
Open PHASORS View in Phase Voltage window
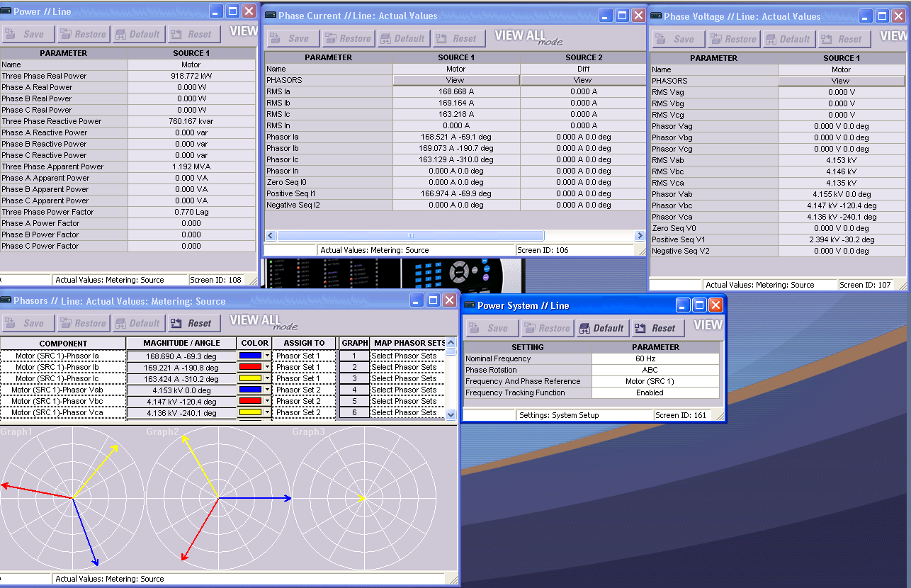pos(841,81)
